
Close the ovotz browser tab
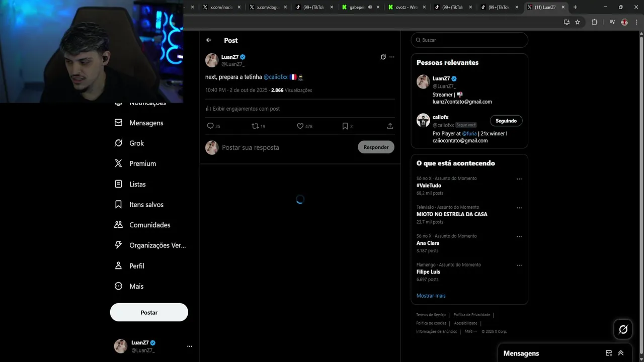pos(424,7)
